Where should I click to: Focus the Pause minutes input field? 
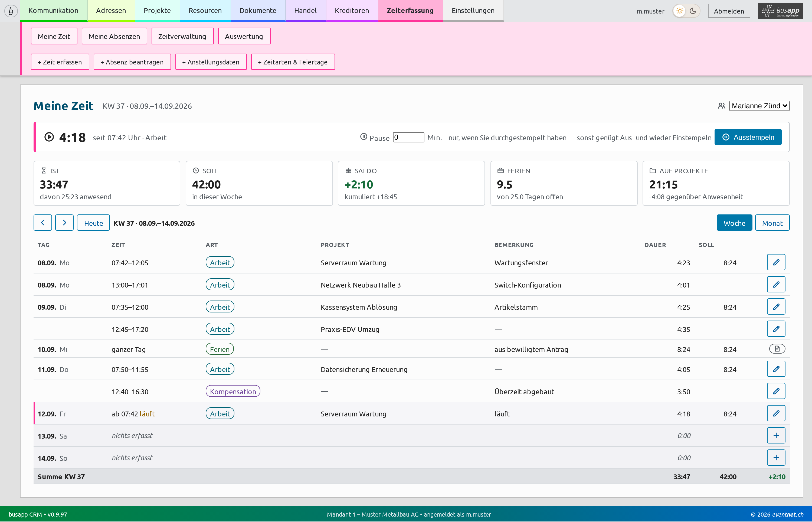tap(408, 137)
